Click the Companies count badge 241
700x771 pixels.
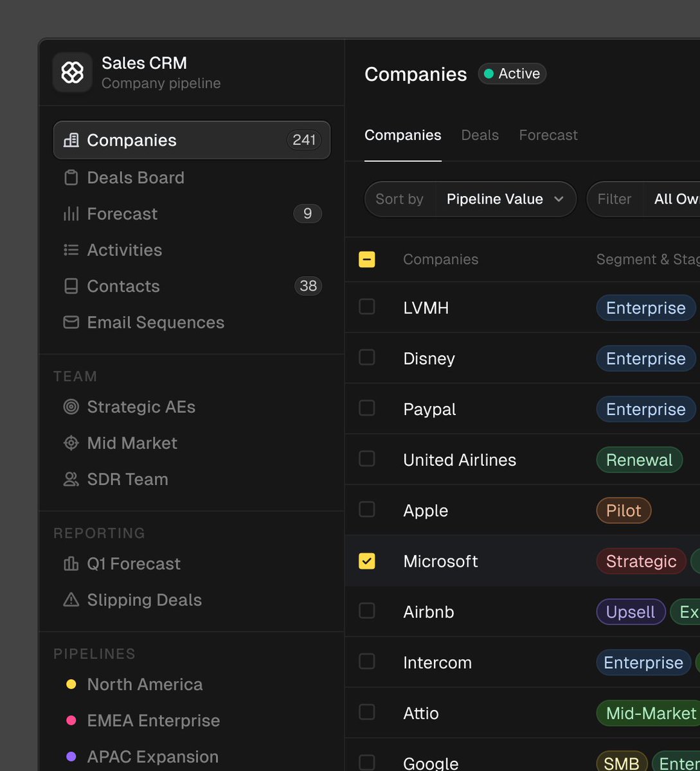(x=304, y=140)
